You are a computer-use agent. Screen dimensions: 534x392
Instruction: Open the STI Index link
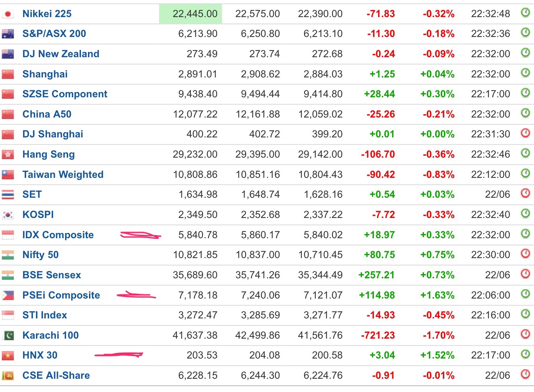point(45,315)
